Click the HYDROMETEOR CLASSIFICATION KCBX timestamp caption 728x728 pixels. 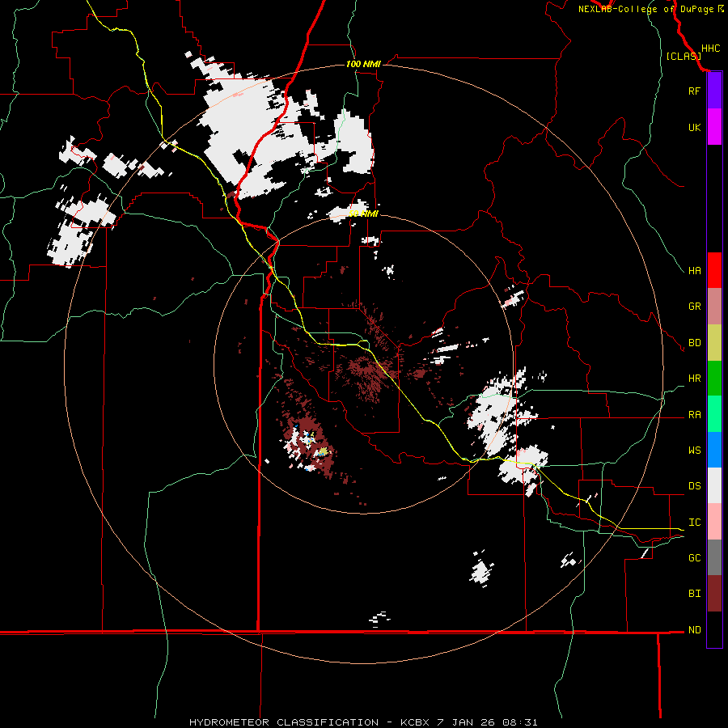pyautogui.click(x=363, y=722)
